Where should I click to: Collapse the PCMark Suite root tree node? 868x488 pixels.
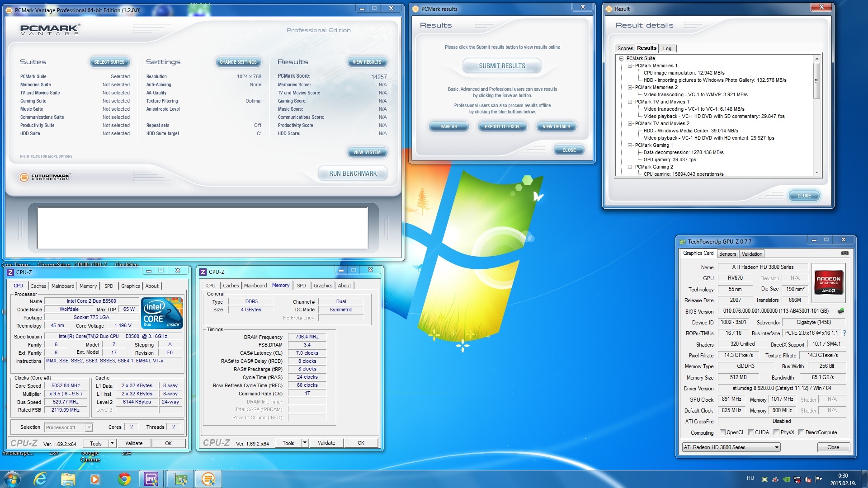point(622,58)
